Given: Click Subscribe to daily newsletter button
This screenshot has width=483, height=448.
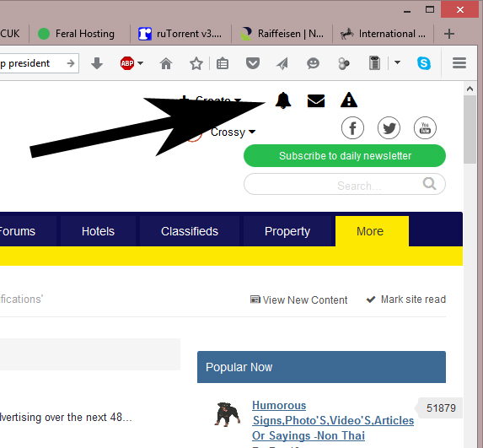Looking at the screenshot, I should 345,156.
